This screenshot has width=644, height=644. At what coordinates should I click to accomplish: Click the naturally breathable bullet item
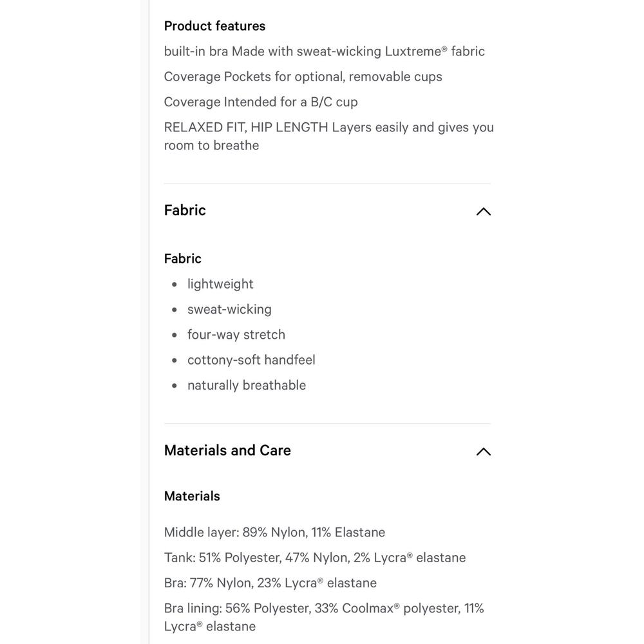(x=247, y=385)
